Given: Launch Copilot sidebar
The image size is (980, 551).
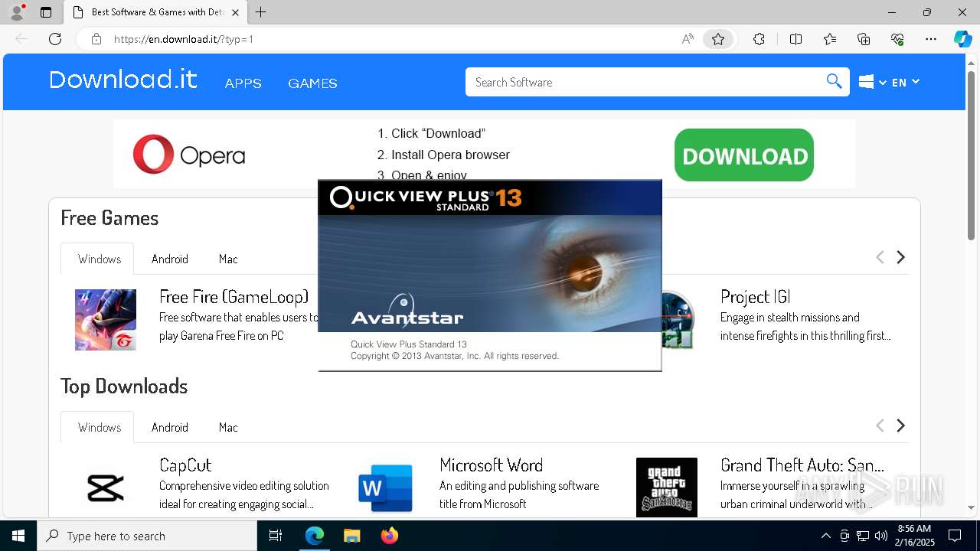Looking at the screenshot, I should pyautogui.click(x=962, y=39).
